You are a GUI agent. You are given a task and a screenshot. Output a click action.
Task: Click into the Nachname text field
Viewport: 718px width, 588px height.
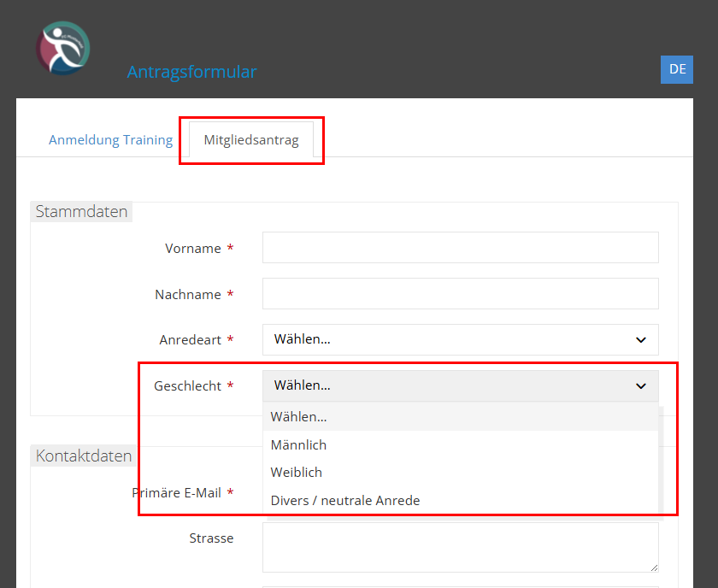click(x=460, y=293)
